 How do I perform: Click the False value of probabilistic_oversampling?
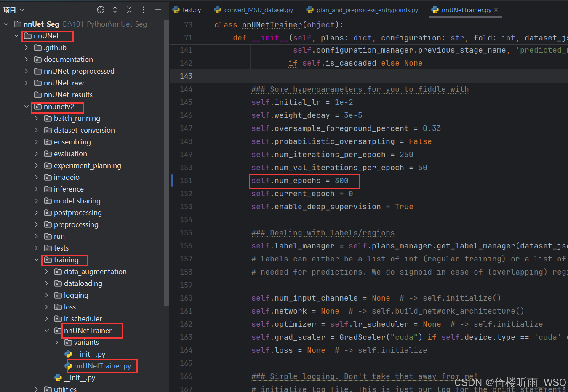(420, 141)
